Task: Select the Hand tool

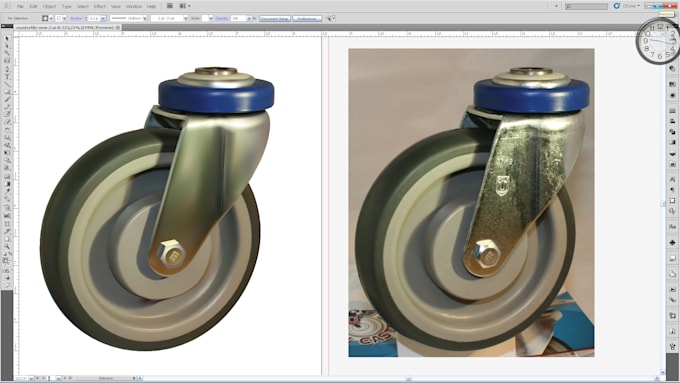Action: [7, 239]
